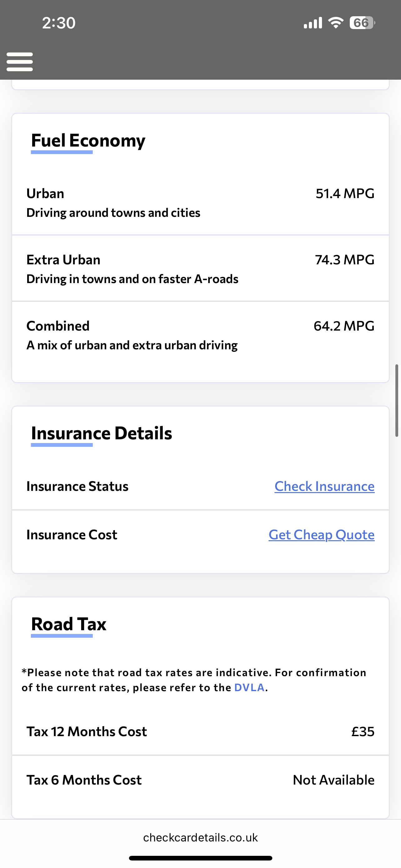401x868 pixels.
Task: Tap the checkcardetails.co.uk address bar
Action: 200,838
